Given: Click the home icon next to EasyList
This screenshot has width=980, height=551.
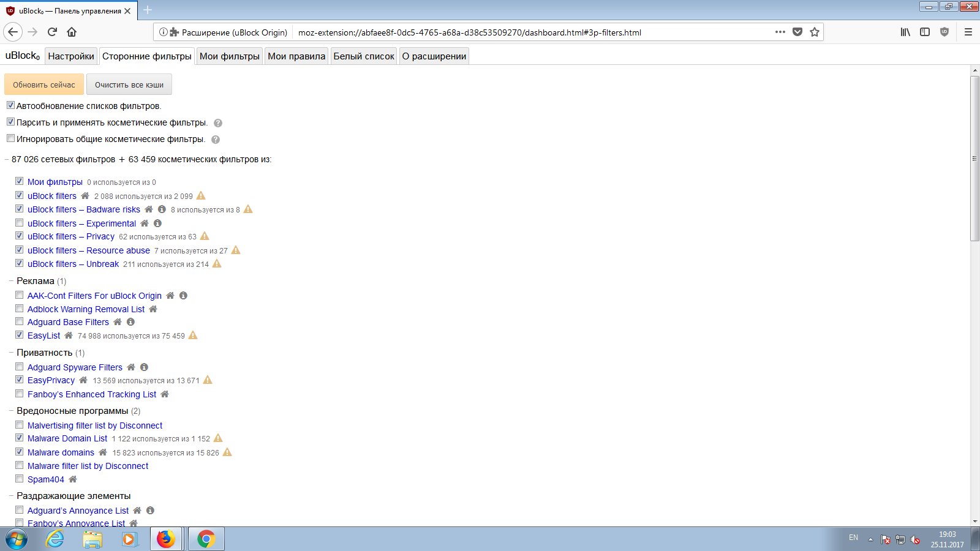Looking at the screenshot, I should (x=69, y=335).
